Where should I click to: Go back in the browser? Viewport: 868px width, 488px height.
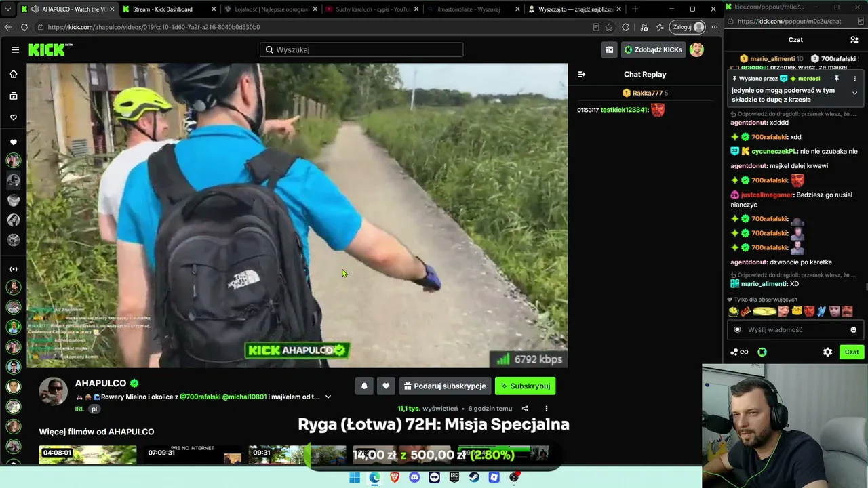[8, 27]
